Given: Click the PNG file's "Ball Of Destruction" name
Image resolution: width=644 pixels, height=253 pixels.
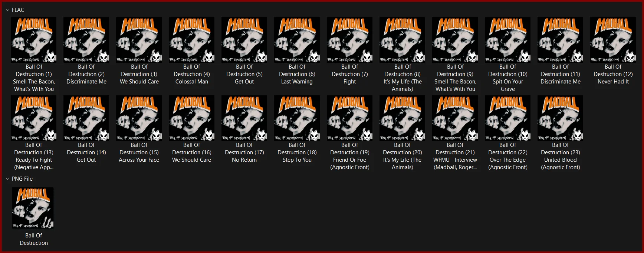Looking at the screenshot, I should (34, 239).
